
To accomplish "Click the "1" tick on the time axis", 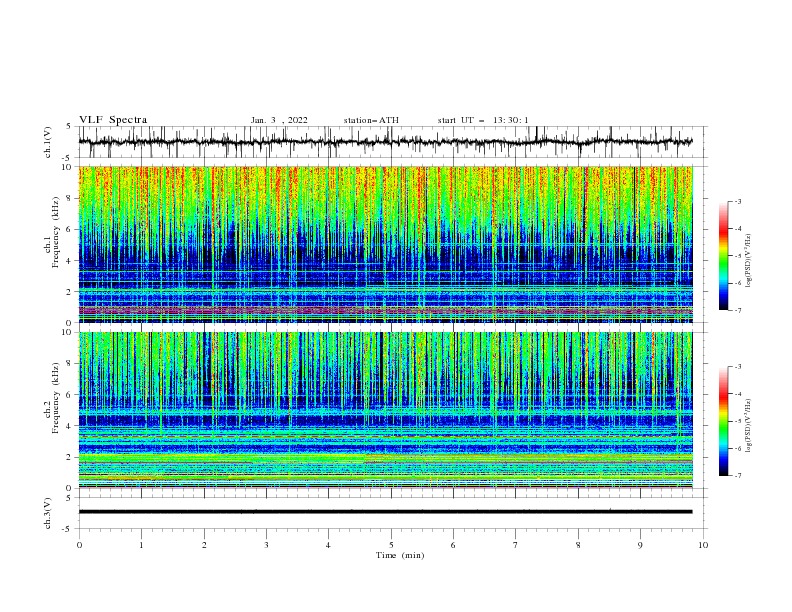I will (141, 545).
